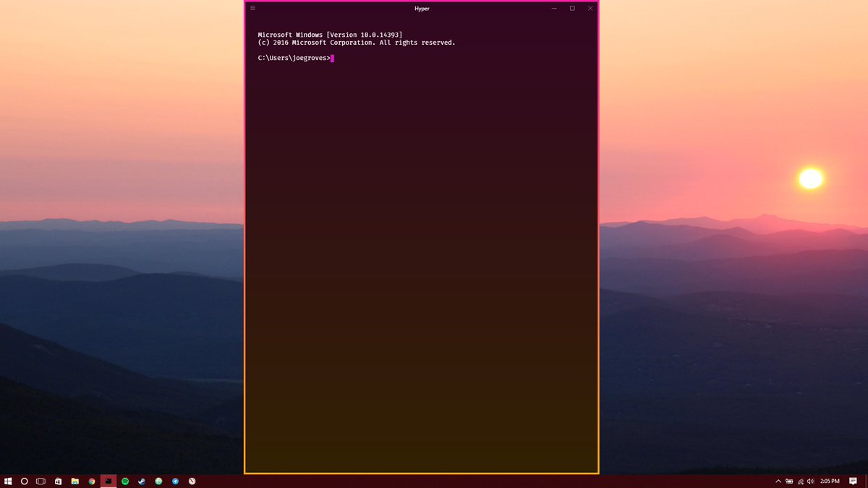Image resolution: width=868 pixels, height=488 pixels.
Task: Open the white round app after Telegram
Action: pos(192,481)
